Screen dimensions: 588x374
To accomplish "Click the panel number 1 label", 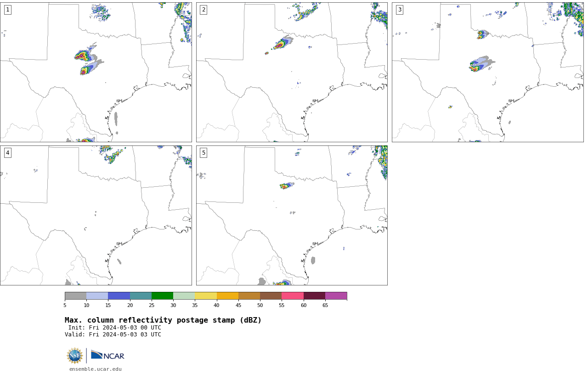I will 7,10.
